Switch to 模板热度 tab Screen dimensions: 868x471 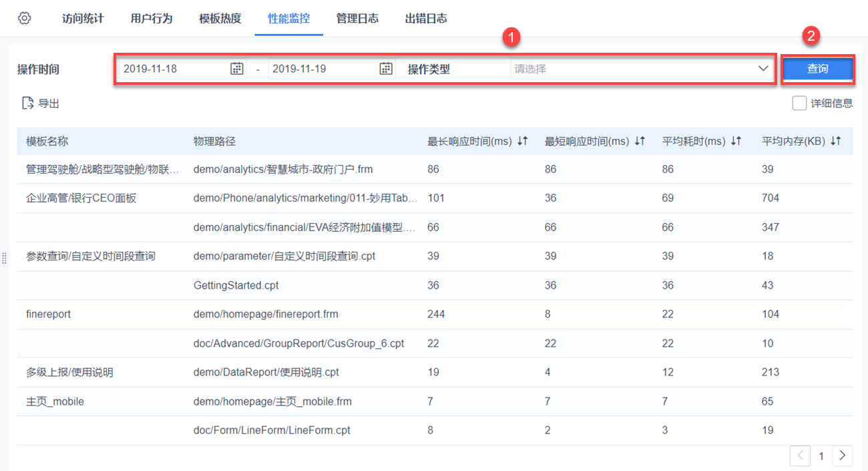tap(220, 18)
